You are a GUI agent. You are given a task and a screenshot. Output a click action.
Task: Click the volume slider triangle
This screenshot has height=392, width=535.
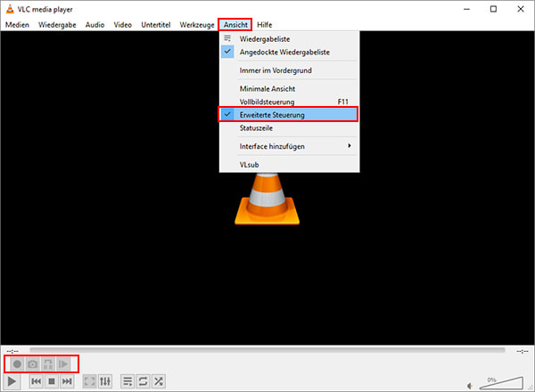point(501,383)
